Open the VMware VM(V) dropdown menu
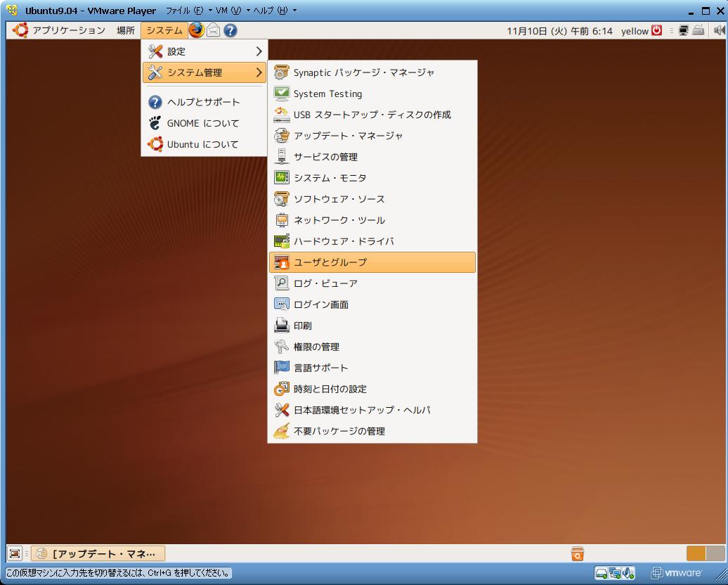Viewport: 728px width, 585px height. pyautogui.click(x=233, y=11)
